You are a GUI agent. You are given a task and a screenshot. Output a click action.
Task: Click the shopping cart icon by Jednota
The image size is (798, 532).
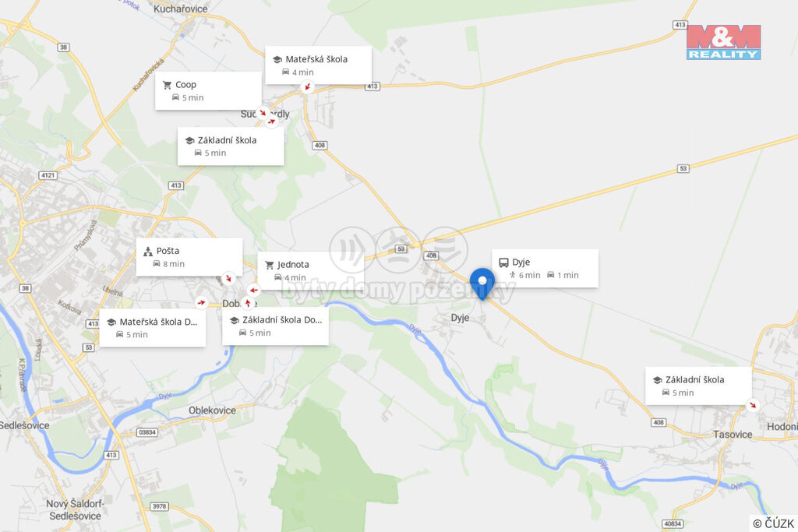[269, 265]
